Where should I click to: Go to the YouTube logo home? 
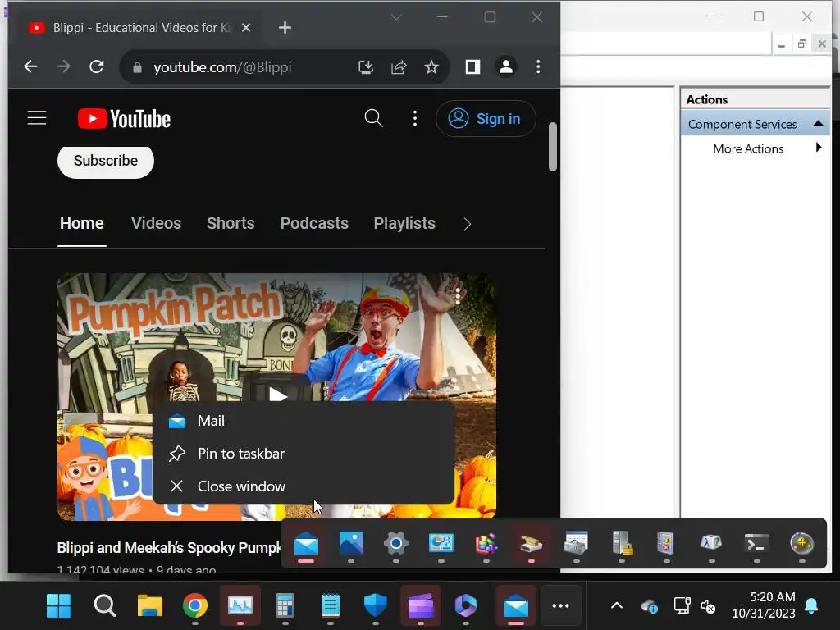125,118
